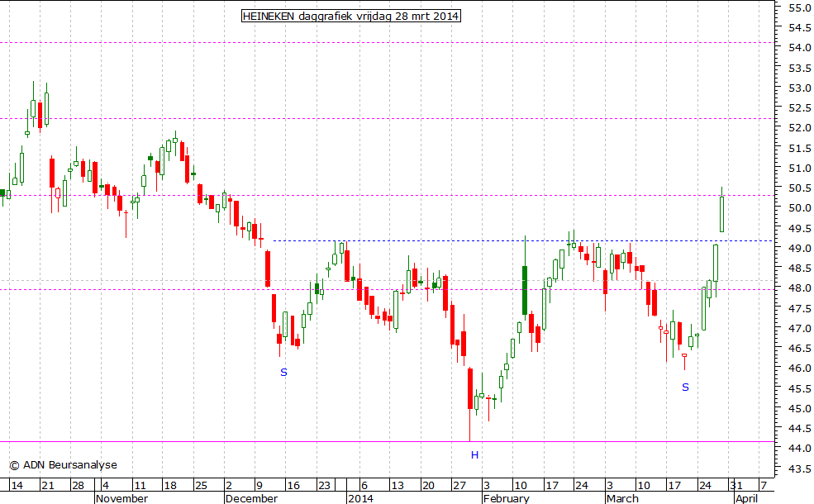
Task: Click the "16" date label on time axis
Action: 293,486
